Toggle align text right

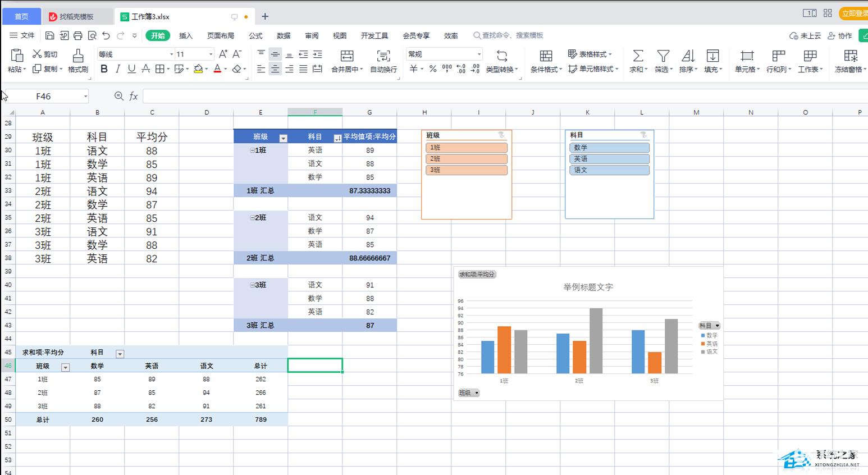click(289, 69)
